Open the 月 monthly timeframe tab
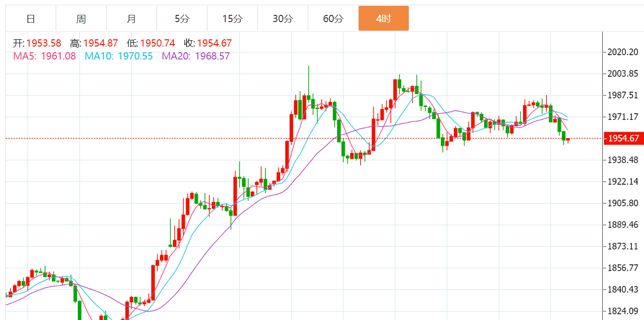The width and height of the screenshot is (644, 320). (132, 19)
